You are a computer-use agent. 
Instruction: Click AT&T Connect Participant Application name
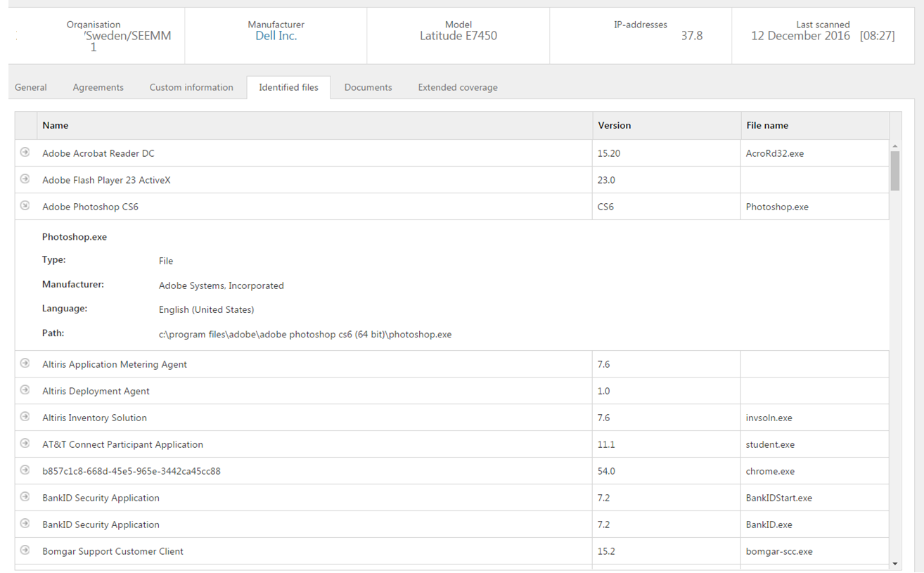[x=122, y=444]
